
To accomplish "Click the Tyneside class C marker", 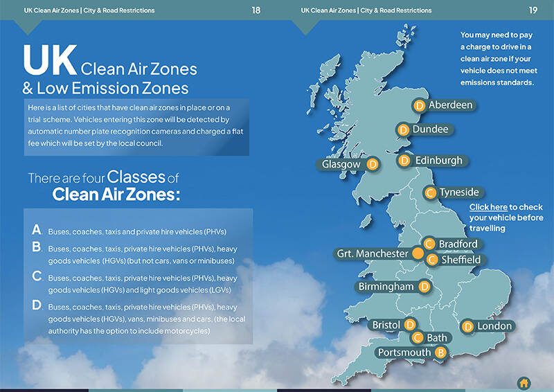I will (430, 193).
